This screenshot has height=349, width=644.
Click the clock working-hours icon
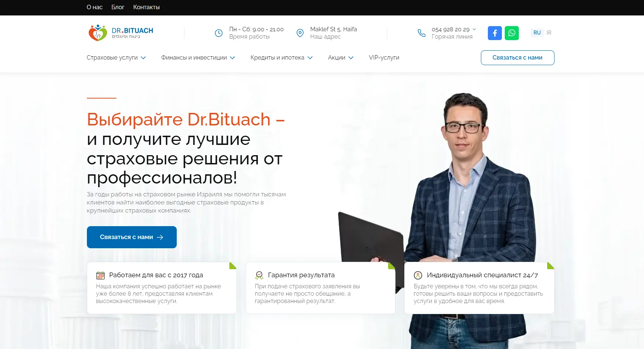(219, 33)
